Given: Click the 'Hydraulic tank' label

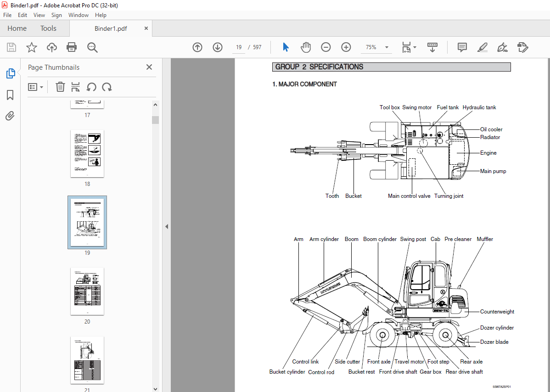Looking at the screenshot, I should [x=479, y=107].
